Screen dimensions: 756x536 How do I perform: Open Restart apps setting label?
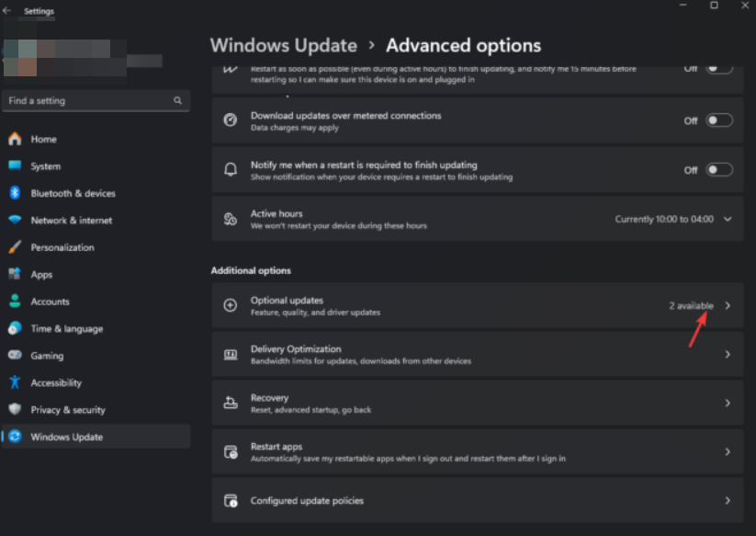tap(276, 447)
